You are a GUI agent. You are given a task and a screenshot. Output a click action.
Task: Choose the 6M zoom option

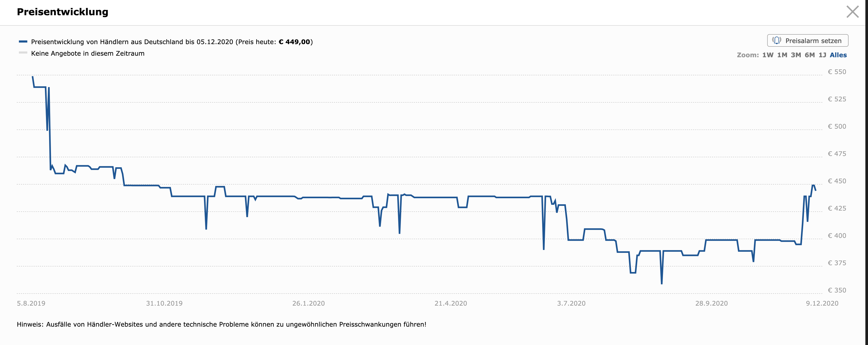(810, 55)
